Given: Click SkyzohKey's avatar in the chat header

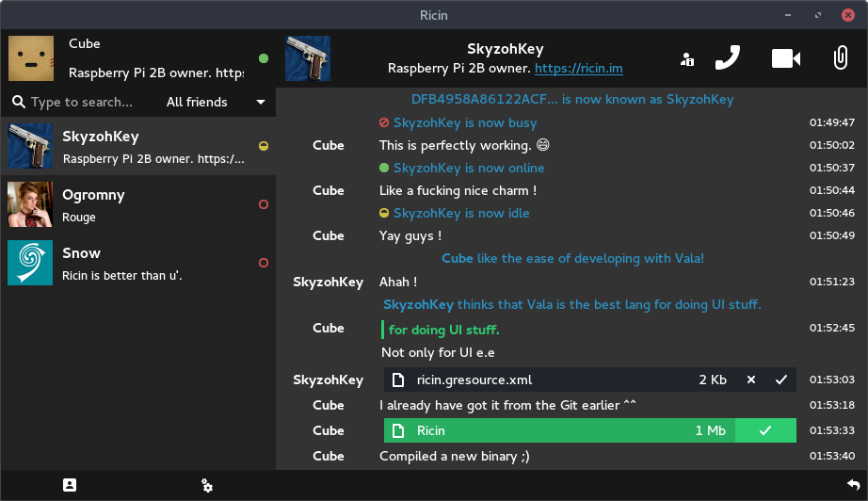Looking at the screenshot, I should click(x=308, y=58).
